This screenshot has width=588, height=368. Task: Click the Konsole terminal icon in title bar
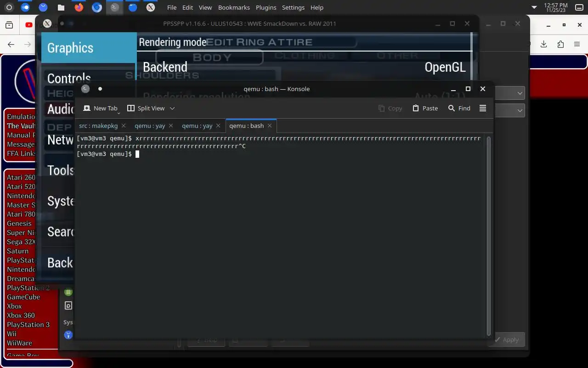85,89
